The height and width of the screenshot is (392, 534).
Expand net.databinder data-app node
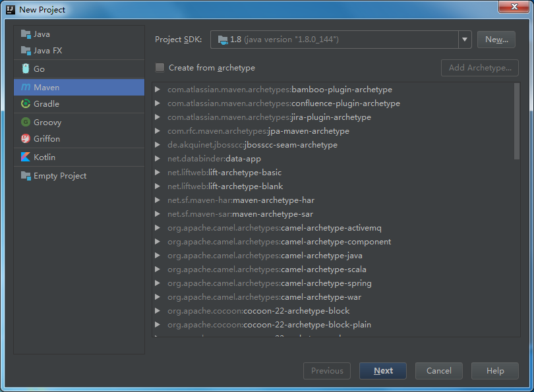click(x=158, y=159)
